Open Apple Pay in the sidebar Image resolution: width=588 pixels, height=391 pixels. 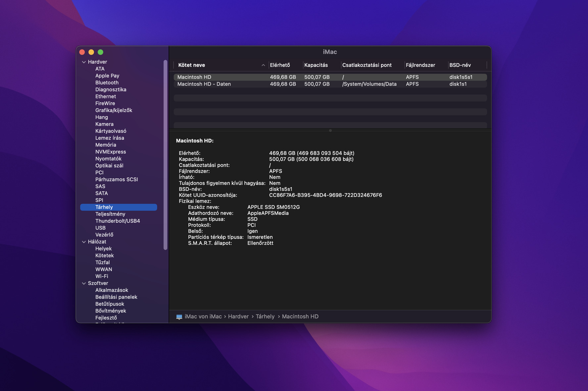[x=107, y=76]
